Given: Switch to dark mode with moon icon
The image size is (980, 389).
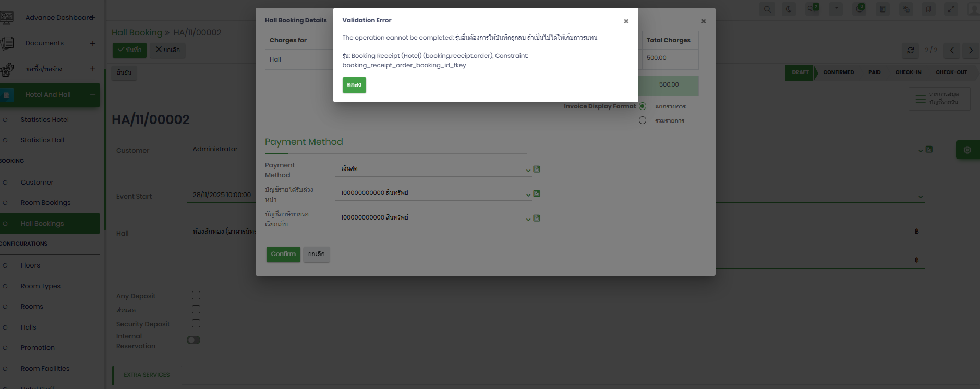Looking at the screenshot, I should pyautogui.click(x=789, y=9).
